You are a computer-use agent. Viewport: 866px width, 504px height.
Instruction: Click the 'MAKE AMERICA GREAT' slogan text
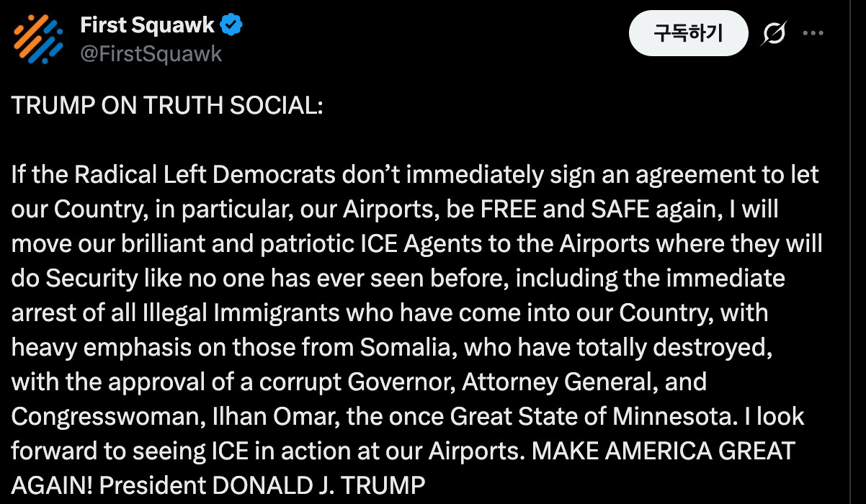(663, 451)
